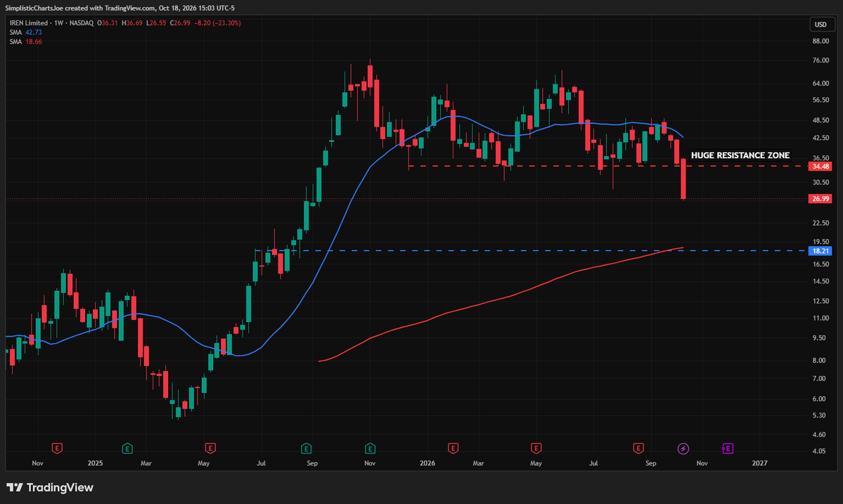Open the USD currency selector

(821, 24)
